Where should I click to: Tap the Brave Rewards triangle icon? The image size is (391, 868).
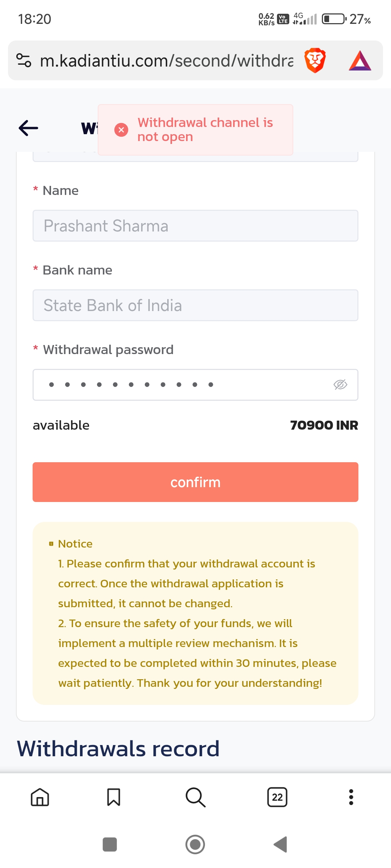360,60
